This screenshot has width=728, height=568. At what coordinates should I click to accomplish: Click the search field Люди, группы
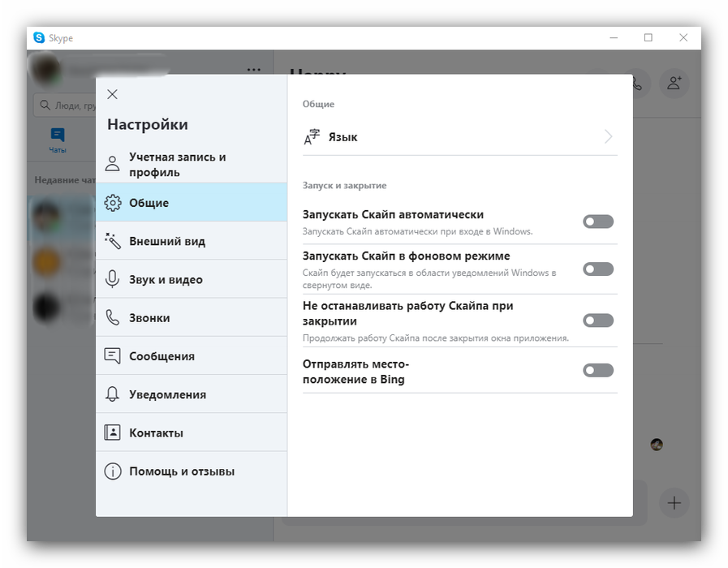[65, 105]
